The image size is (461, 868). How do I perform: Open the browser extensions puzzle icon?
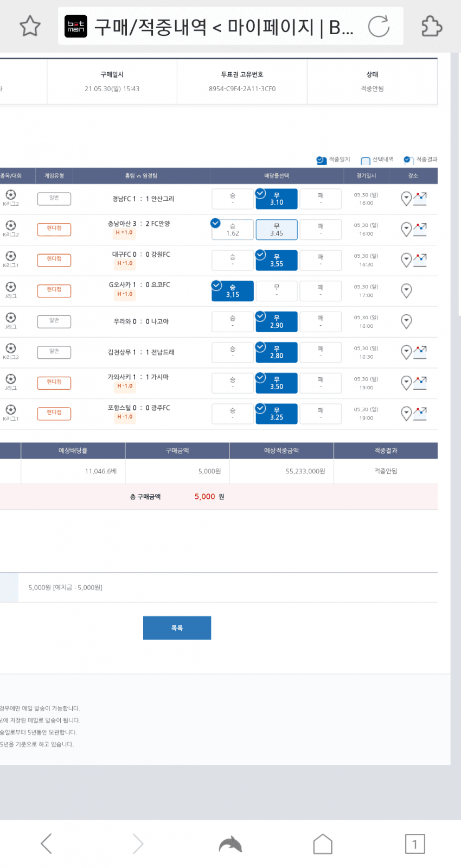432,26
